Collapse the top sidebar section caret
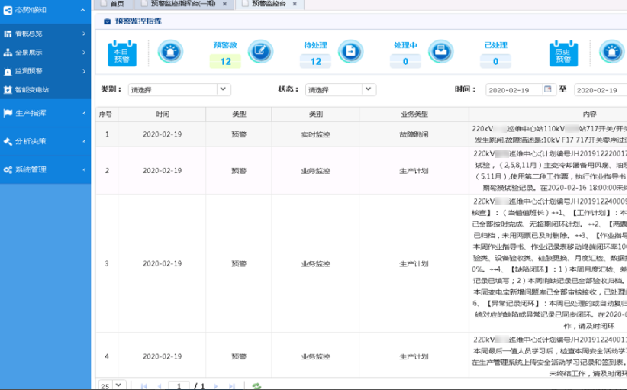The image size is (627, 390). [x=82, y=10]
